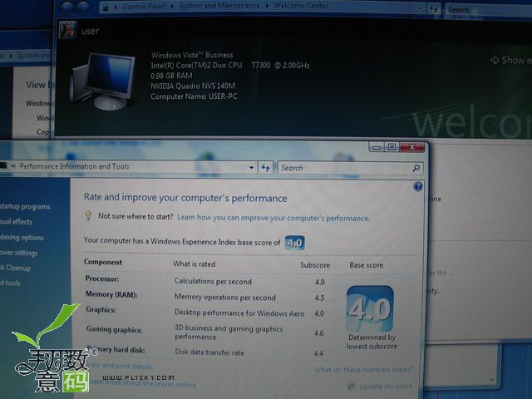
Task: Open Adjust power settings in sidebar
Action: (19, 253)
